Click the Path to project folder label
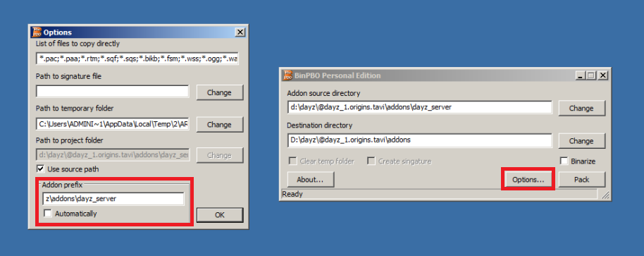The image size is (644, 256). (x=70, y=140)
